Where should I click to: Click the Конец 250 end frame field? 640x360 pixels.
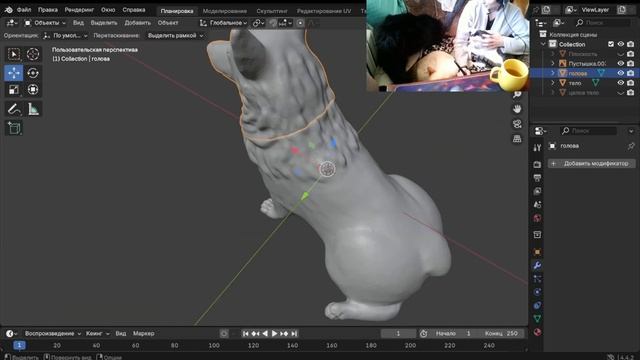[501, 333]
